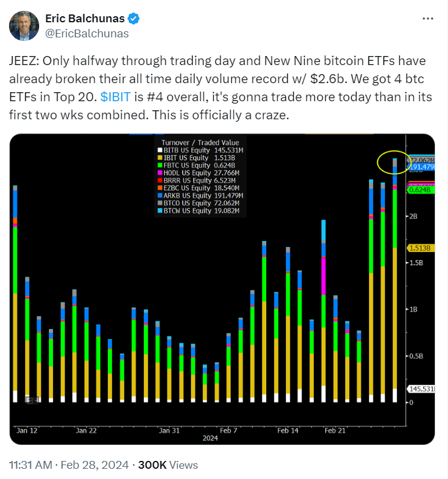Click the small icon at chart's bottom-left
448x479 pixels.
click(30, 400)
